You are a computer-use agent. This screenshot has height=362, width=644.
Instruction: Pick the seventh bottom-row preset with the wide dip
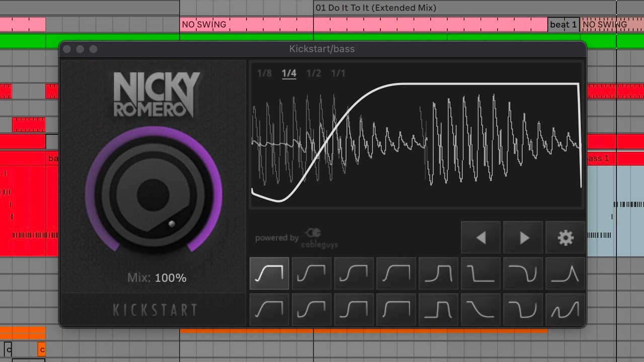coord(523,309)
